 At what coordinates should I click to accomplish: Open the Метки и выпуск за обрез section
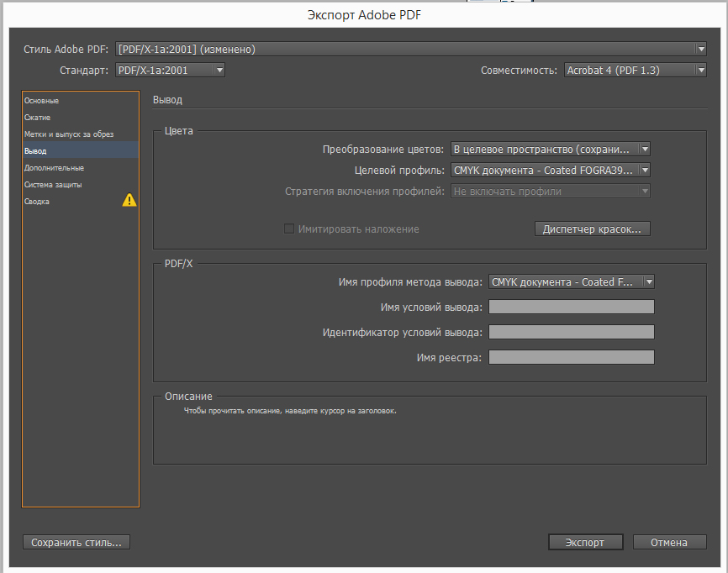click(x=81, y=134)
